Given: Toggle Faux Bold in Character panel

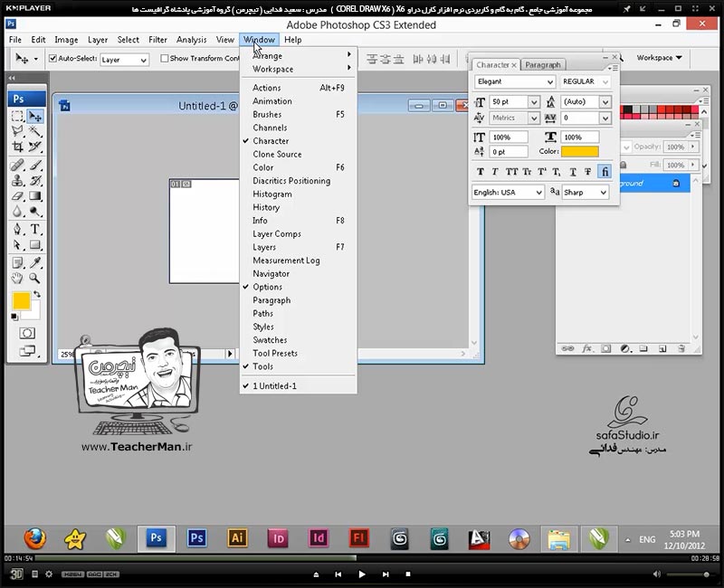Looking at the screenshot, I should tap(481, 172).
